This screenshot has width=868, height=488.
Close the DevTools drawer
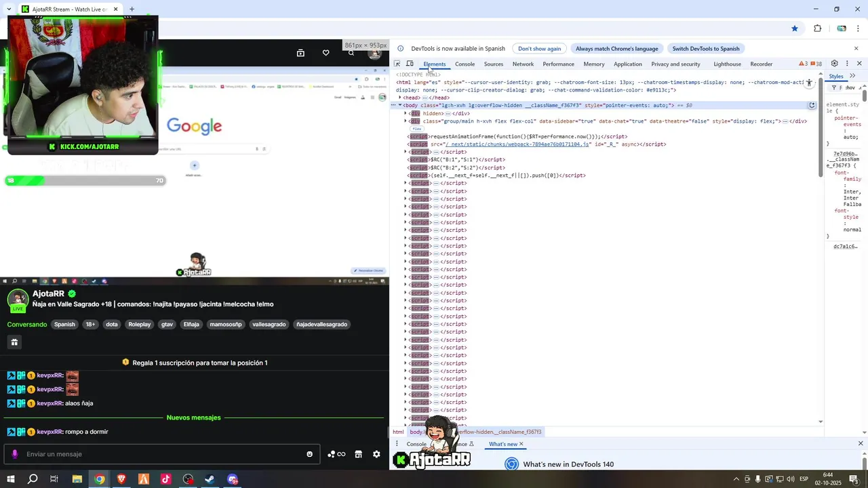[x=861, y=444]
